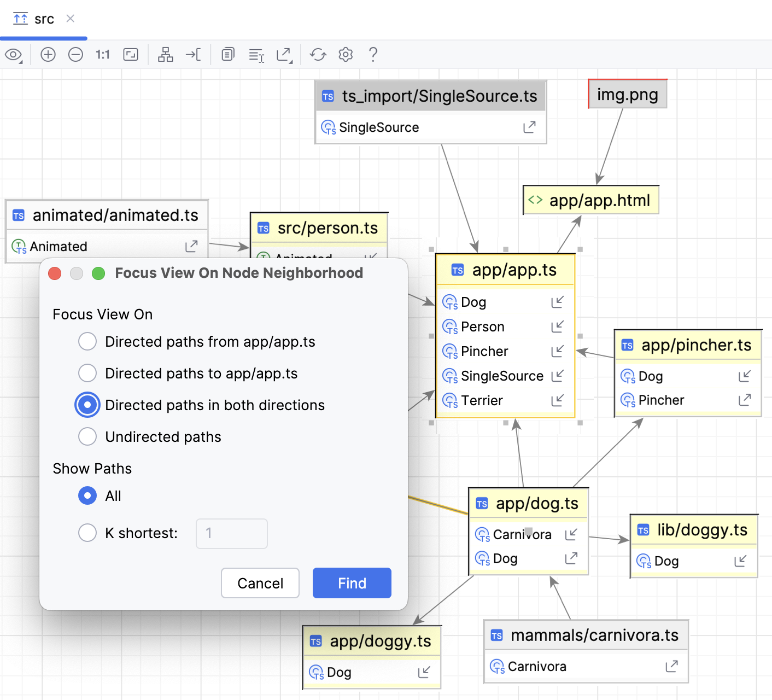Viewport: 772px width, 700px height.
Task: Select Directed paths to app/app.ts option
Action: [87, 373]
